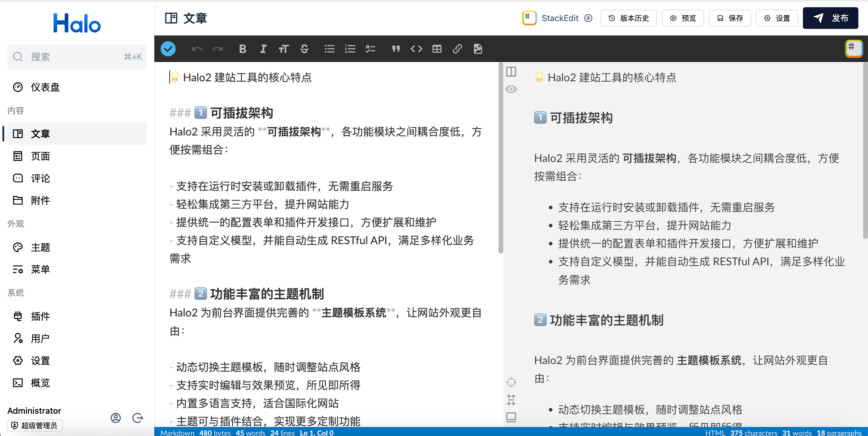
Task: Open the heading size options
Action: coord(283,49)
